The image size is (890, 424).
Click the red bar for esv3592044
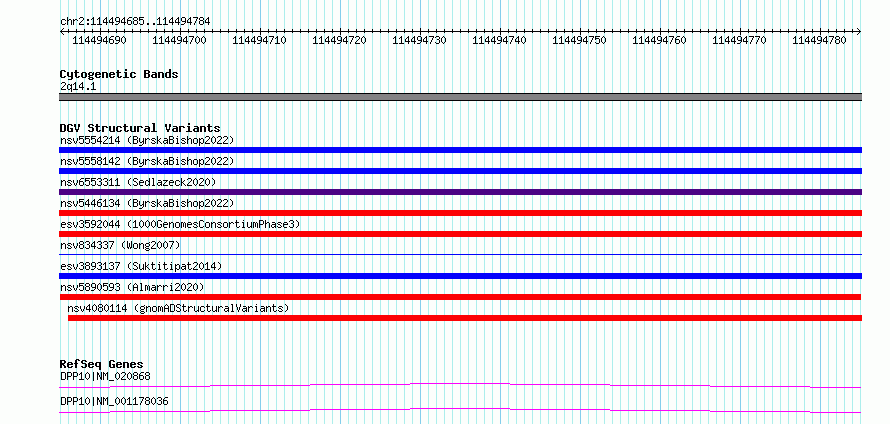point(460,234)
